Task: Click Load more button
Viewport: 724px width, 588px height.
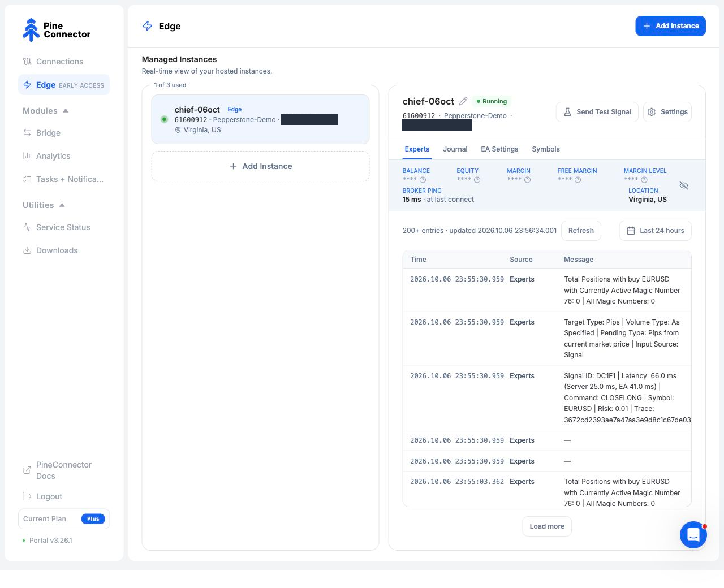Action: [547, 526]
